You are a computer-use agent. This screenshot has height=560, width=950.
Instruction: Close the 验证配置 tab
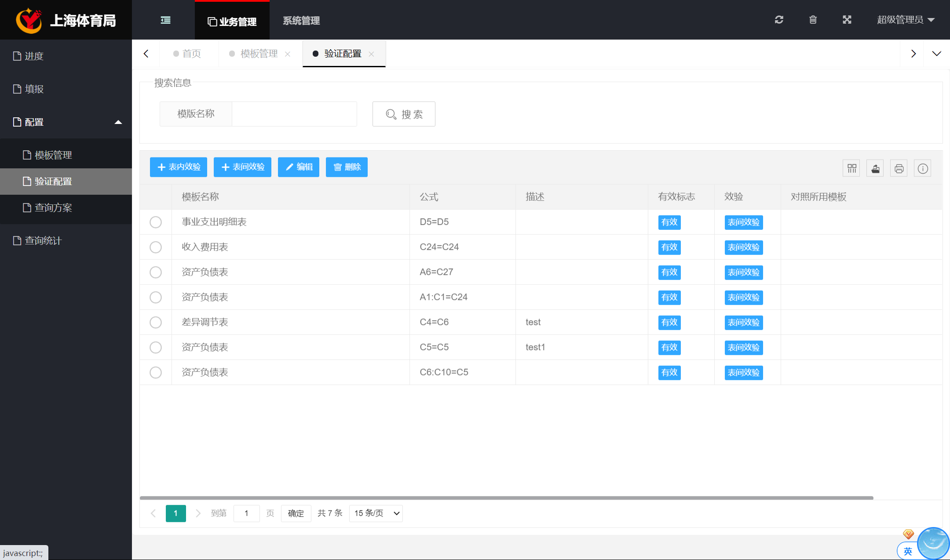[x=371, y=54]
